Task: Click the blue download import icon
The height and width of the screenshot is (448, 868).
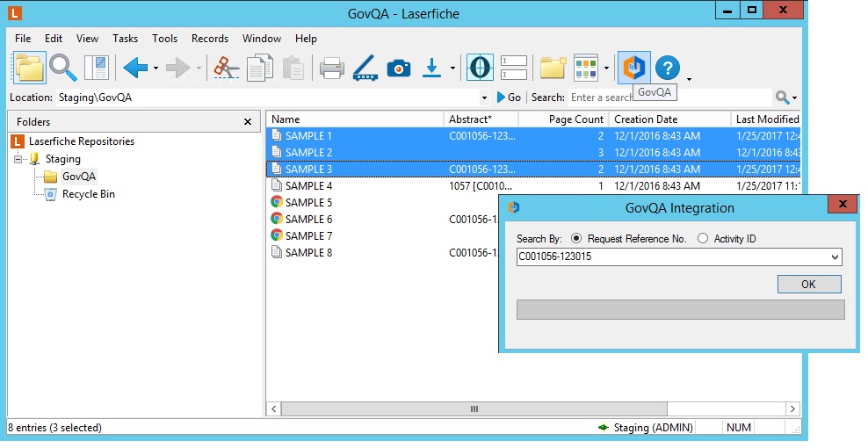Action: pos(431,69)
